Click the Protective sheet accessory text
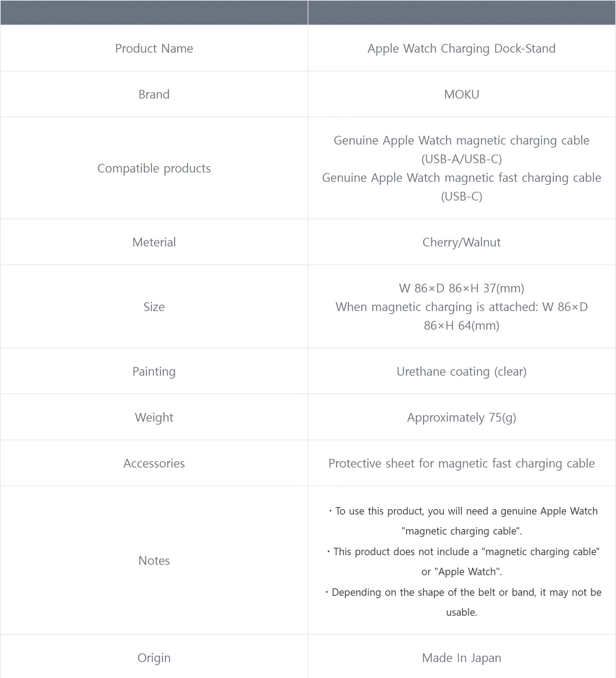The image size is (616, 678). (x=461, y=463)
